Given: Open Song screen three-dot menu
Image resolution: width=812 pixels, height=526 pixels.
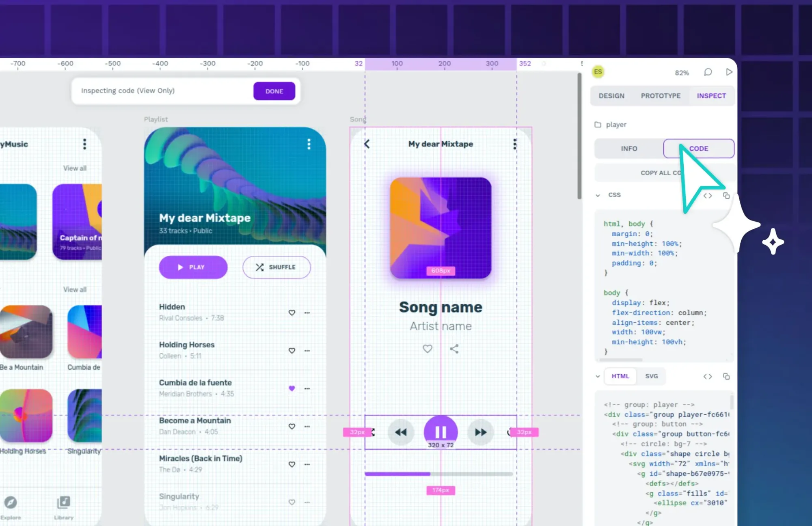Looking at the screenshot, I should pos(515,144).
